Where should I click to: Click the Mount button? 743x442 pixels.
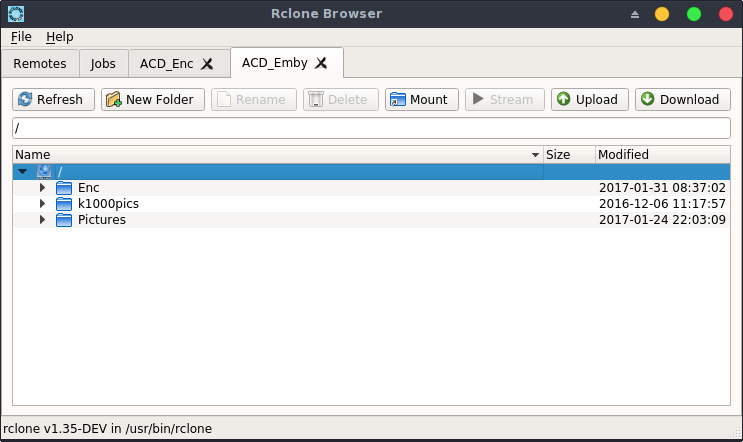(422, 99)
